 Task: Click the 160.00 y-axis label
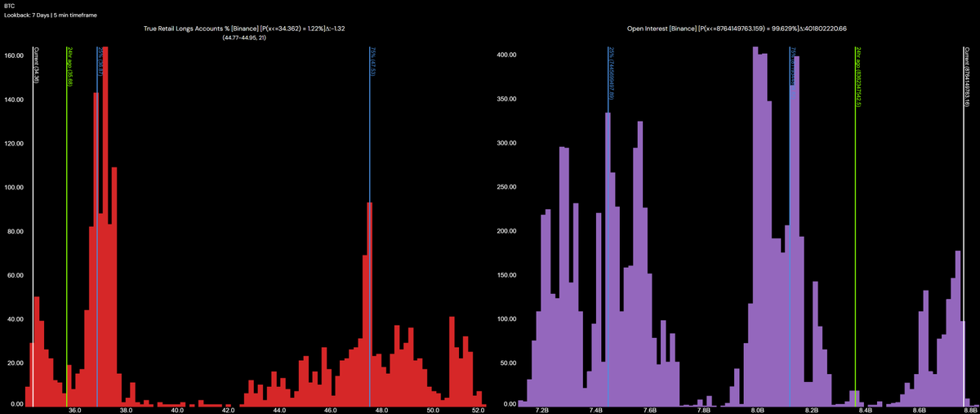12,56
